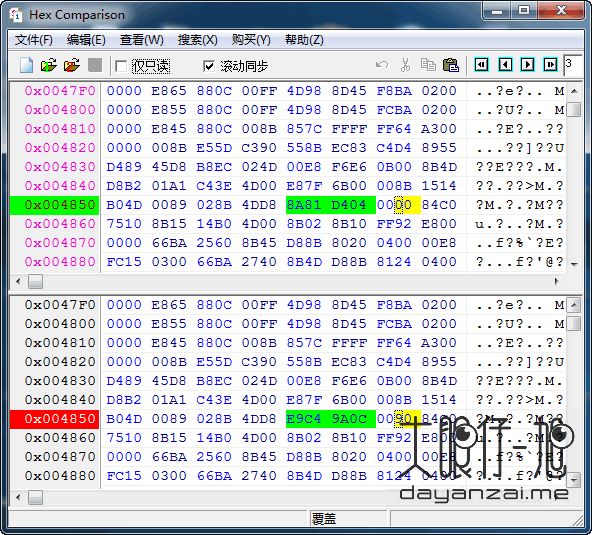Image resolution: width=592 pixels, height=535 pixels.
Task: Click ASCII text ??E???.M. in top pane
Action: coord(520,167)
